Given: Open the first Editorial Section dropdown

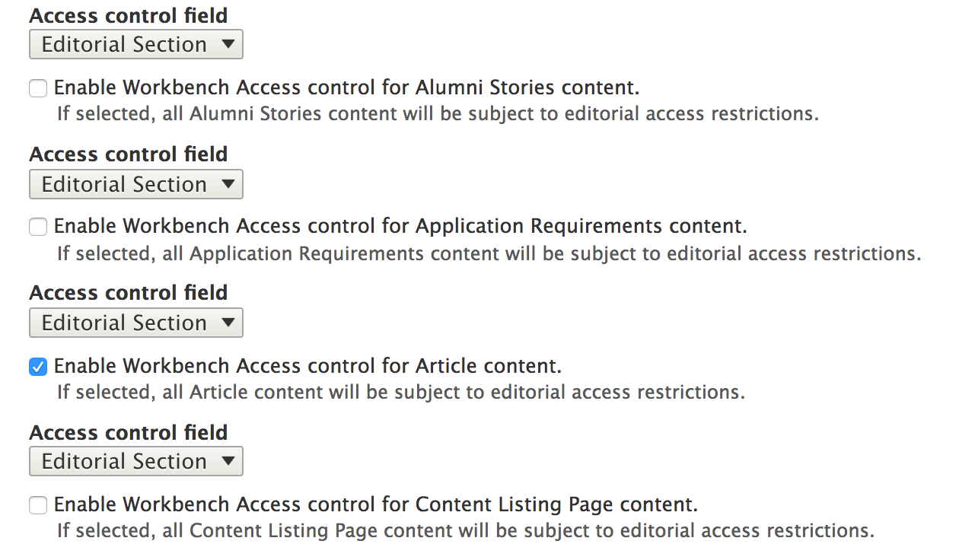Looking at the screenshot, I should 135,43.
